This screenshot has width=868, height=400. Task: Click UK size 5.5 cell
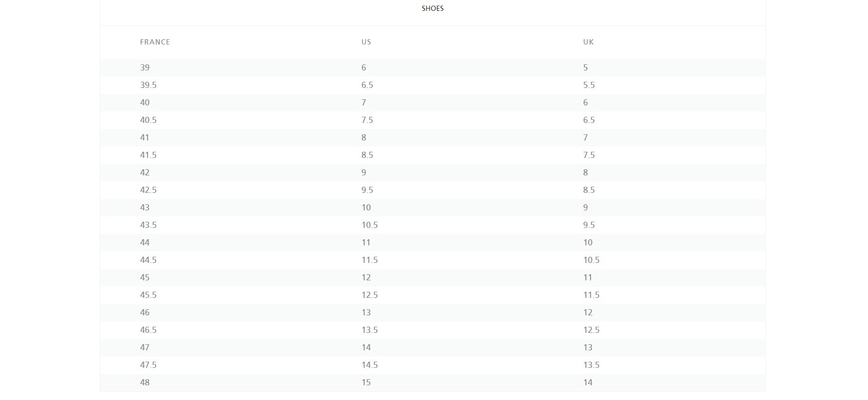pos(589,85)
